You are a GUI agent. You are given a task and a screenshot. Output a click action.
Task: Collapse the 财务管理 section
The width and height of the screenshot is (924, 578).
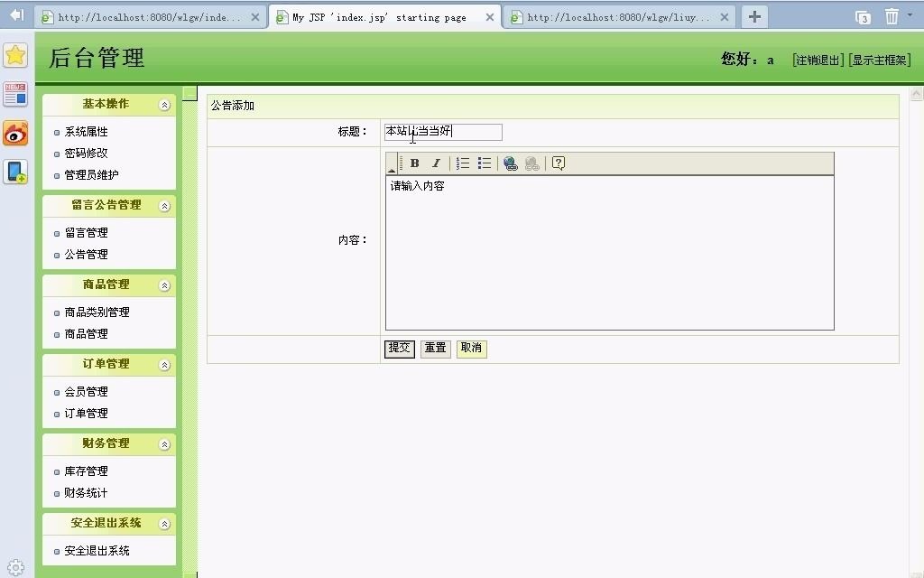pyautogui.click(x=164, y=443)
